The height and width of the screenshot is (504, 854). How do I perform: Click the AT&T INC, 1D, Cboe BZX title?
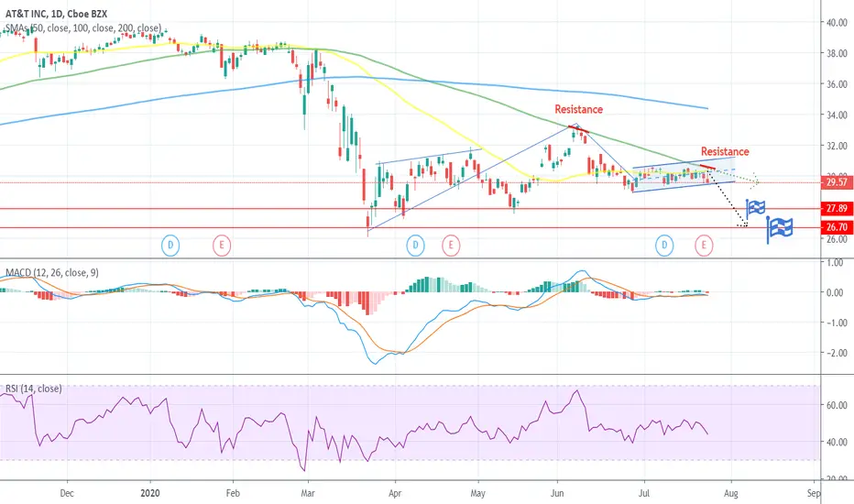57,14
